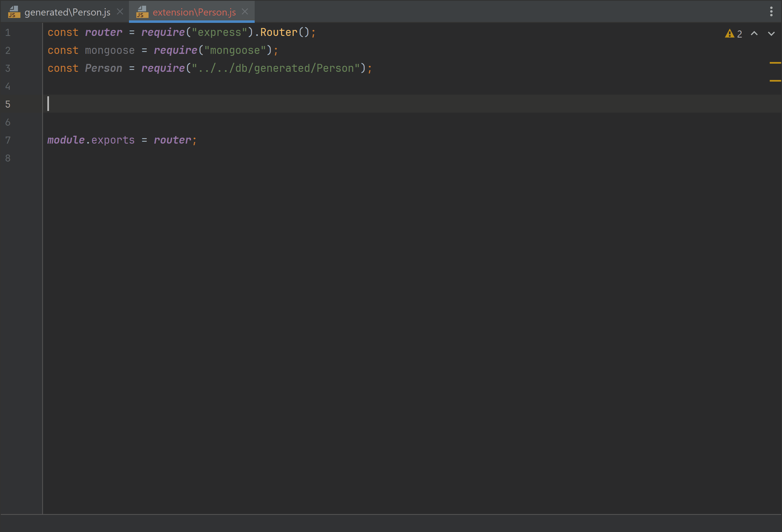Place caret in "express" string literal
The height and width of the screenshot is (532, 782).
tap(219, 33)
